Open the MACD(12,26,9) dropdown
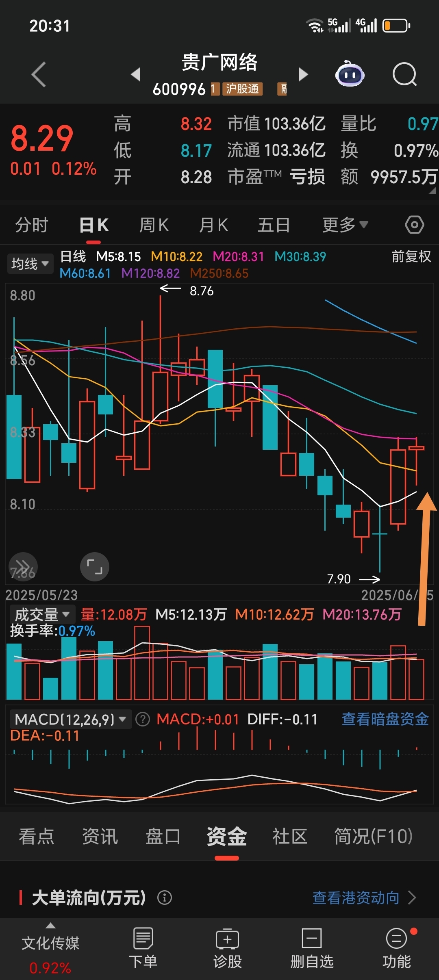The width and height of the screenshot is (439, 980). [x=71, y=720]
